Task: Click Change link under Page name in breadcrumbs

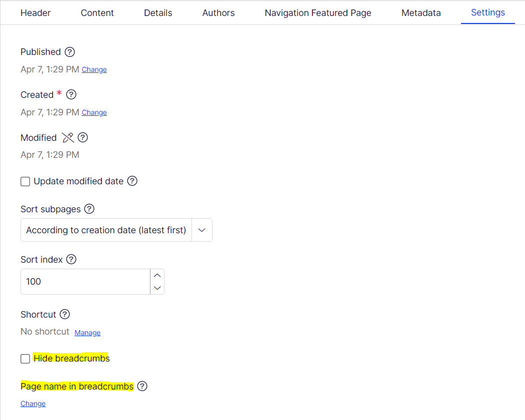Action: point(33,404)
